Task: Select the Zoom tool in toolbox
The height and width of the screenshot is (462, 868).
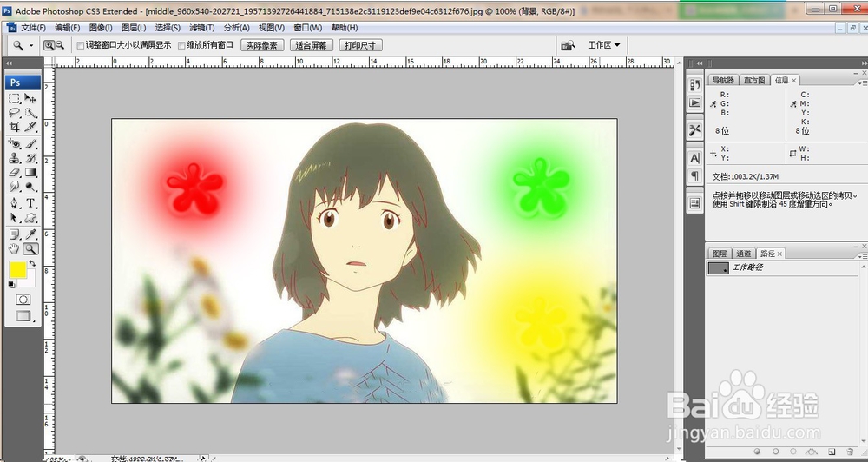Action: point(30,248)
